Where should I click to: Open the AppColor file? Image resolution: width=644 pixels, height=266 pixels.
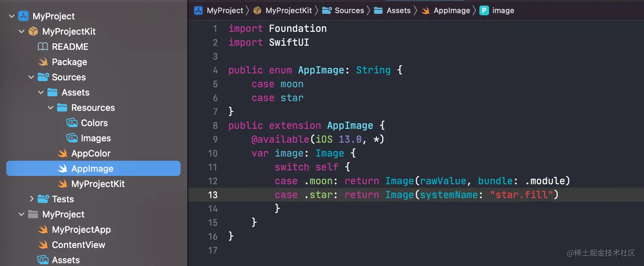click(91, 153)
